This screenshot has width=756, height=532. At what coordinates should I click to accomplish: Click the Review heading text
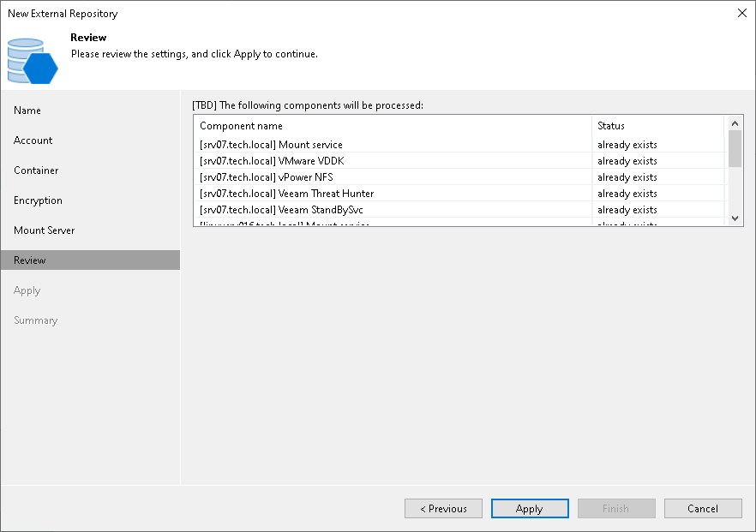[x=88, y=37]
